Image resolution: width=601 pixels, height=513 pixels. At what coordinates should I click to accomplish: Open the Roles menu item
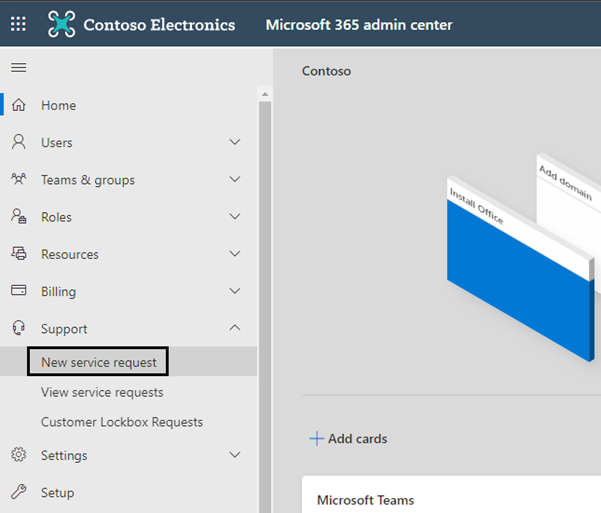point(128,217)
